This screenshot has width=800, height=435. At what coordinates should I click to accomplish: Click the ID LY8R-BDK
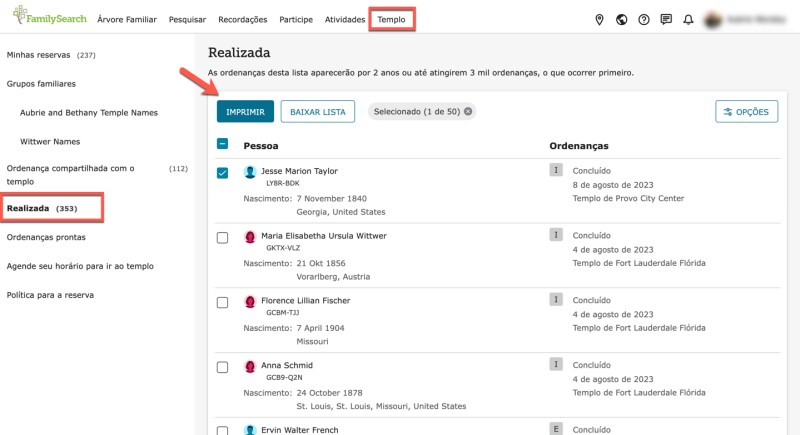(x=283, y=183)
